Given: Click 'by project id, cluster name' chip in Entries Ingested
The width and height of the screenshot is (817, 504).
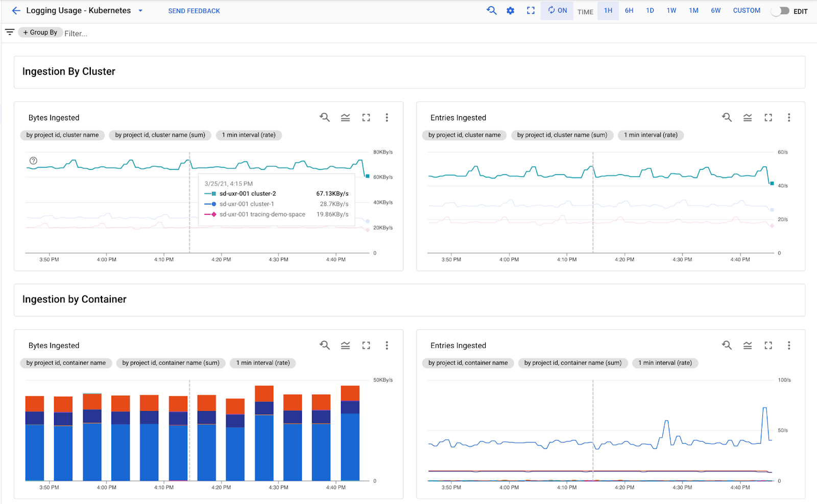Looking at the screenshot, I should pos(465,135).
